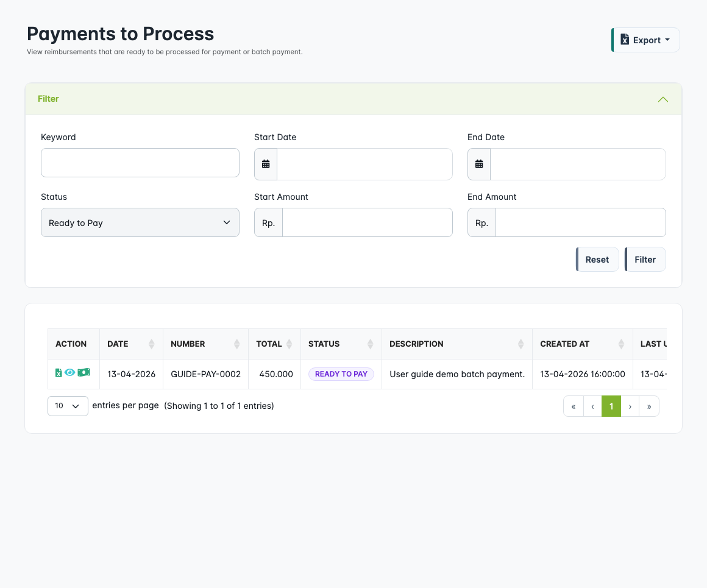Select page 1 in the pagination bar
Image resolution: width=707 pixels, height=588 pixels.
[611, 406]
